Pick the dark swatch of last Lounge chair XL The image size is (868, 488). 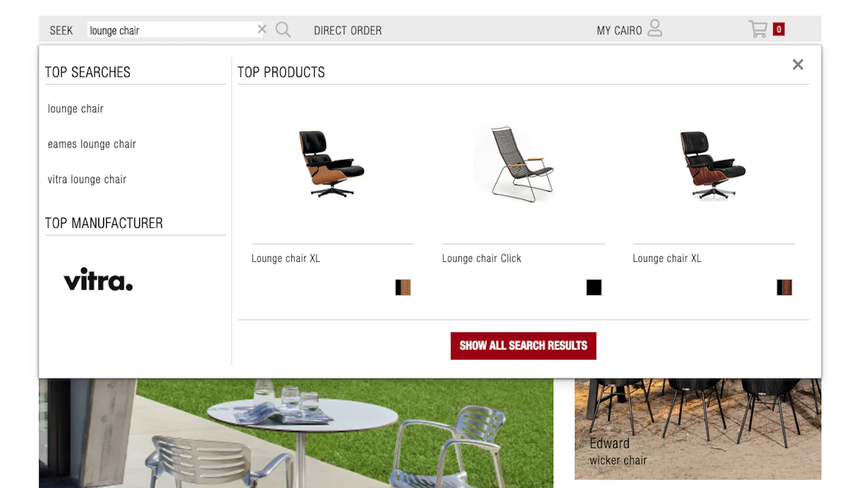point(784,287)
